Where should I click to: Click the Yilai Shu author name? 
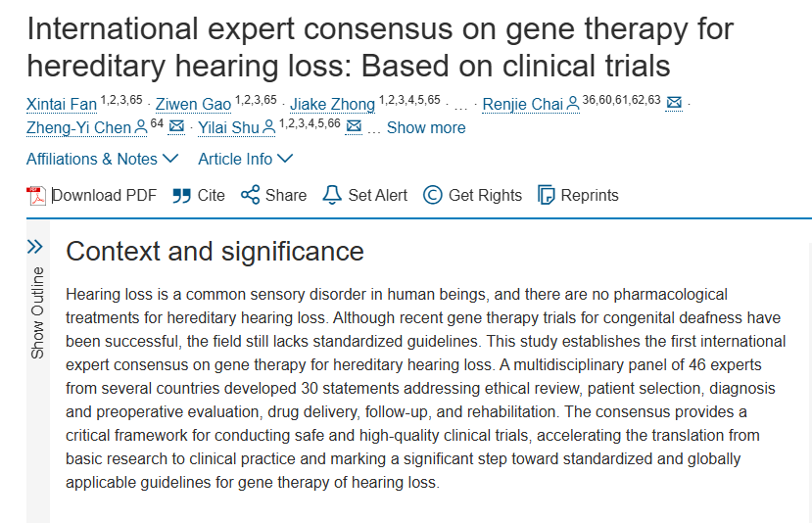pos(228,127)
